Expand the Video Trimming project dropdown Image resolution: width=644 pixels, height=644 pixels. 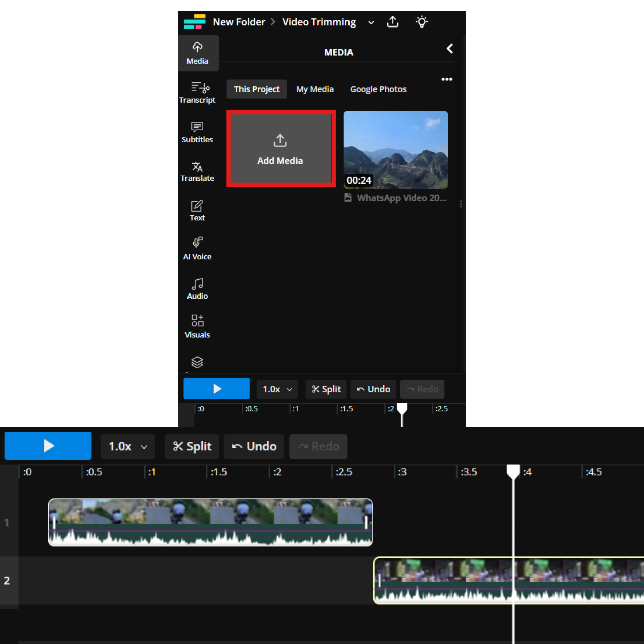pyautogui.click(x=371, y=23)
